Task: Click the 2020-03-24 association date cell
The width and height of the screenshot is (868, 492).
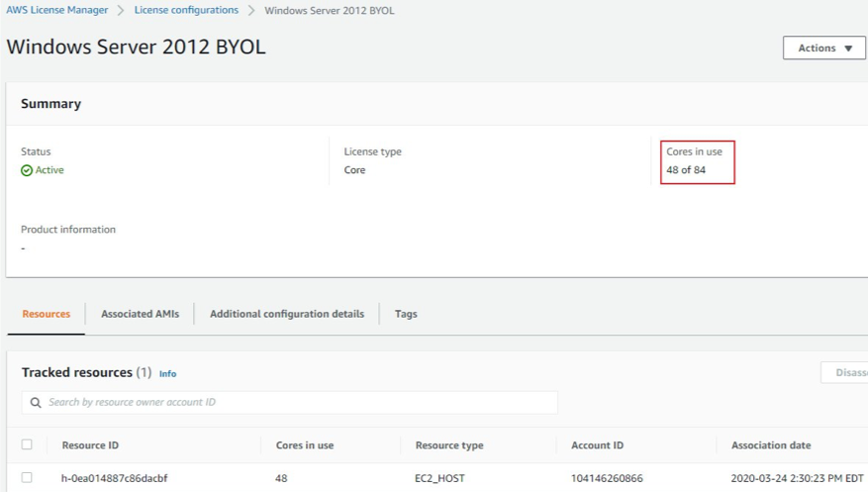Action: [x=797, y=478]
